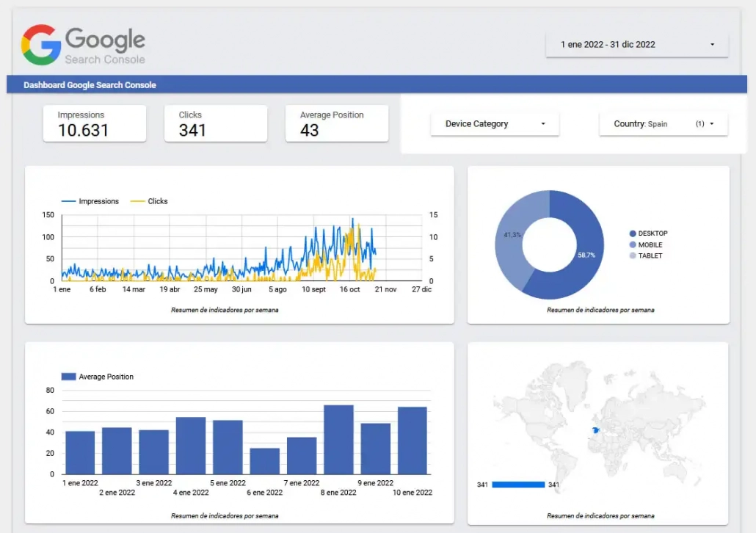This screenshot has height=533, width=756.
Task: Click the bar for 3 ene 2022
Action: coord(154,452)
